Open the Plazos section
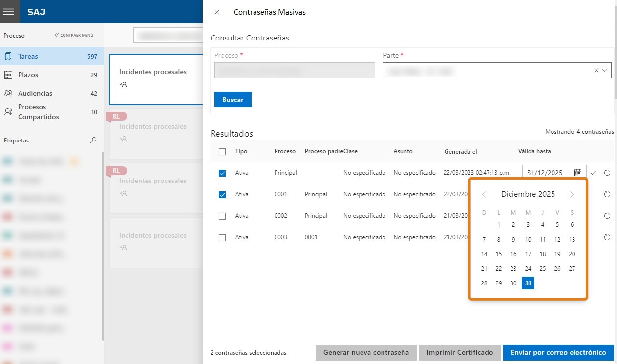 [x=52, y=75]
